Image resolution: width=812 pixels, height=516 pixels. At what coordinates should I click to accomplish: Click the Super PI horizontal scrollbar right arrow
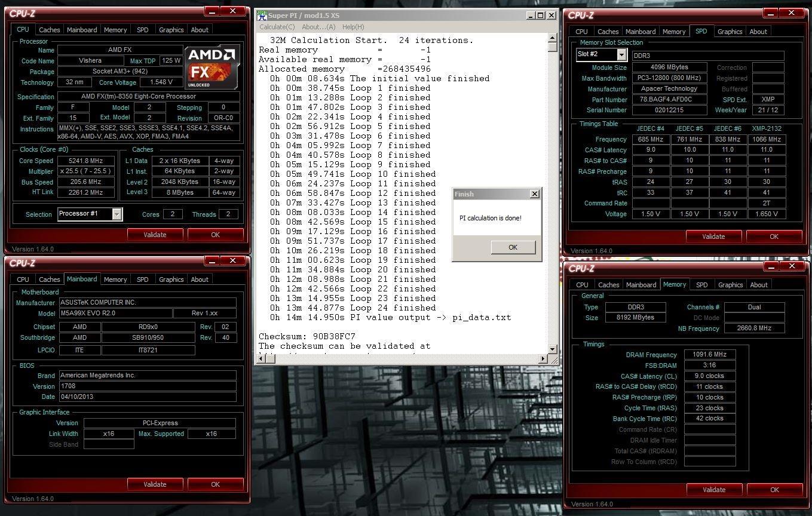coord(543,358)
